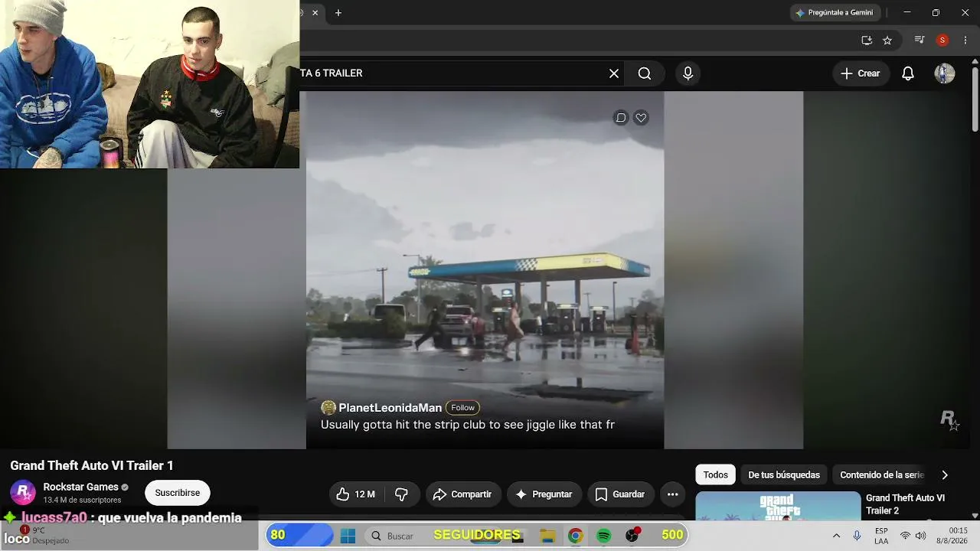Open the Grand Theft Auto VI Trailer 2 title
The image size is (980, 551).
click(x=905, y=504)
